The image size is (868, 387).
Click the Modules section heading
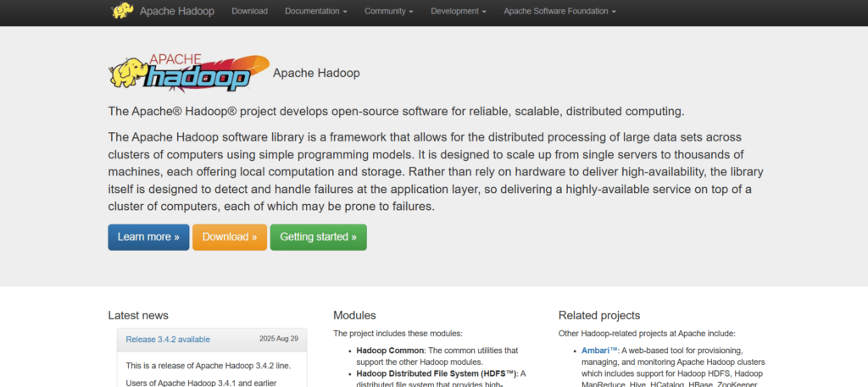point(354,315)
